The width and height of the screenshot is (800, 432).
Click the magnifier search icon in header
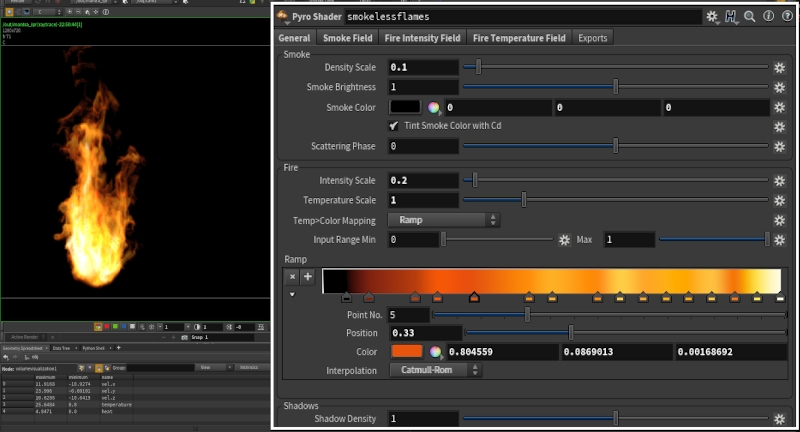point(750,17)
